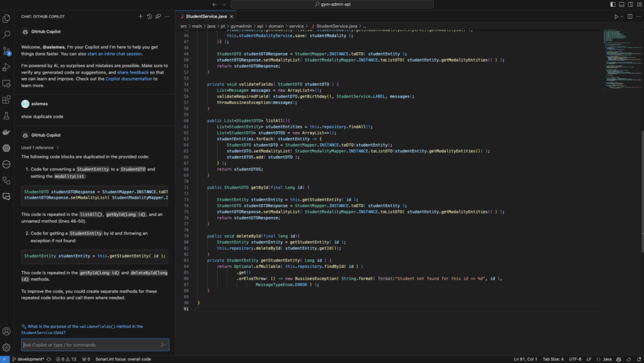Click the getStudentEntity code snippet in chat
Viewport: 644px width, 363px height.
[96, 256]
